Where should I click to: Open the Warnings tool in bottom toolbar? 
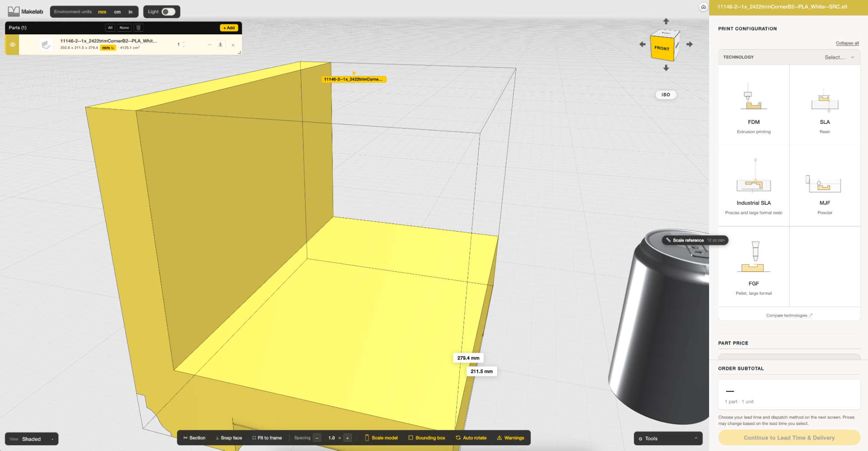coord(511,438)
